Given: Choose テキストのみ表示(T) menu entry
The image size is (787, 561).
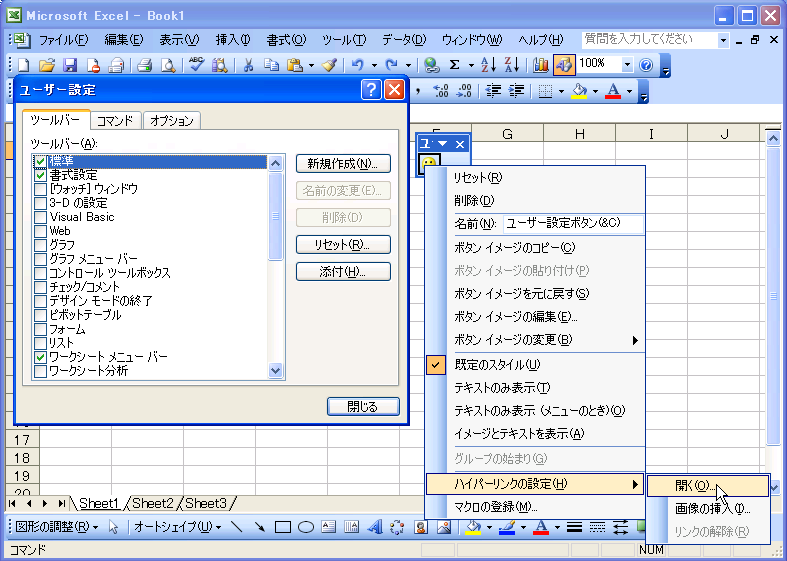Looking at the screenshot, I should click(535, 388).
